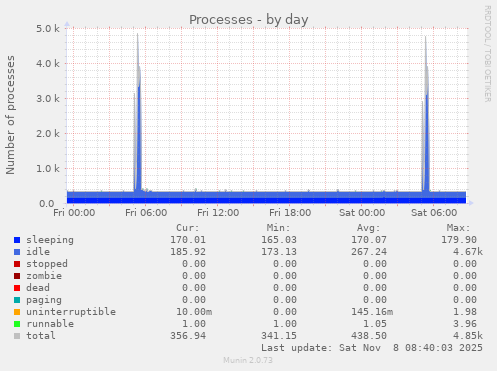Viewport: 497px width, 371px height.
Task: Click the 'Fri 18:00' x-axis label
Action: coord(290,213)
